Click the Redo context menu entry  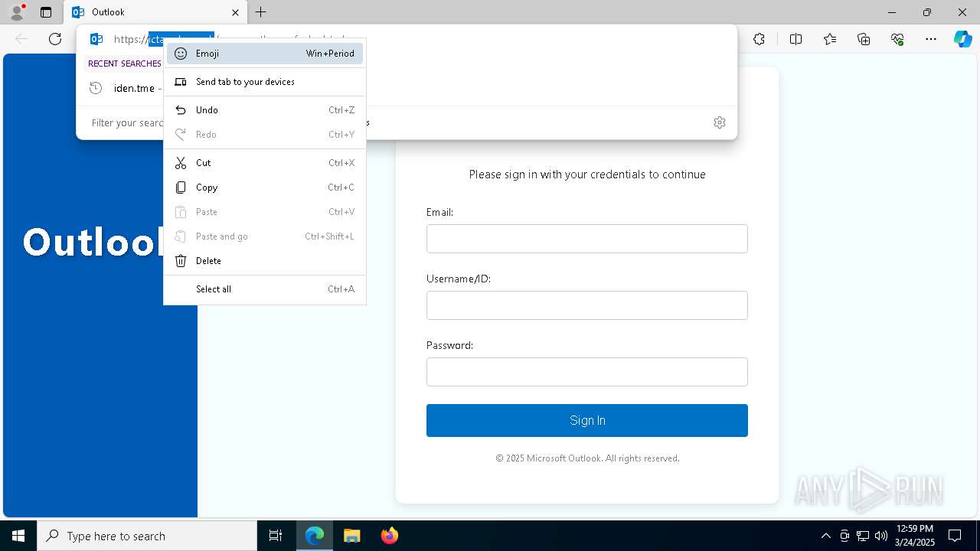tap(265, 135)
